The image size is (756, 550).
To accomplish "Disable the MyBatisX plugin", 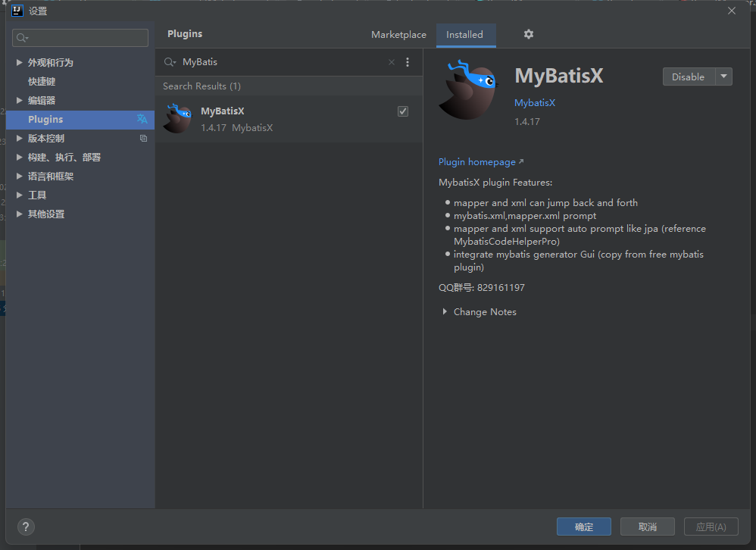I will click(x=689, y=77).
